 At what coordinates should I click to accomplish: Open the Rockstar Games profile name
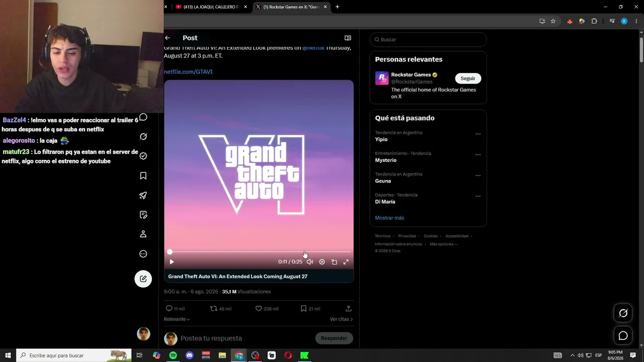tap(411, 75)
